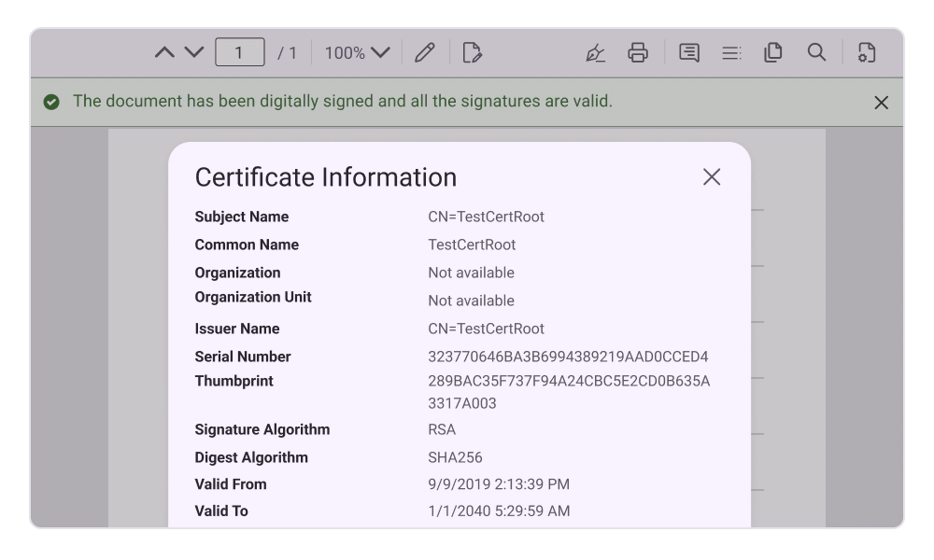Click the Common Name value TestCertRoot
The image size is (934, 560).
point(472,245)
